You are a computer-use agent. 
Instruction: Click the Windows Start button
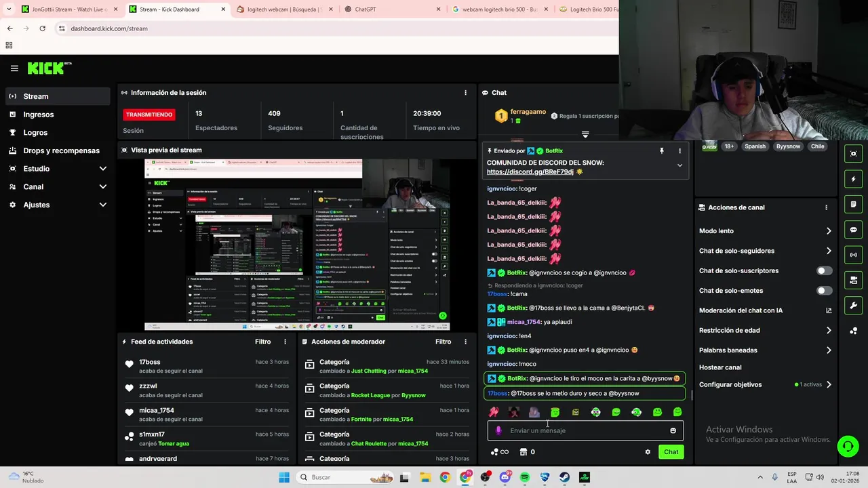pos(284,477)
